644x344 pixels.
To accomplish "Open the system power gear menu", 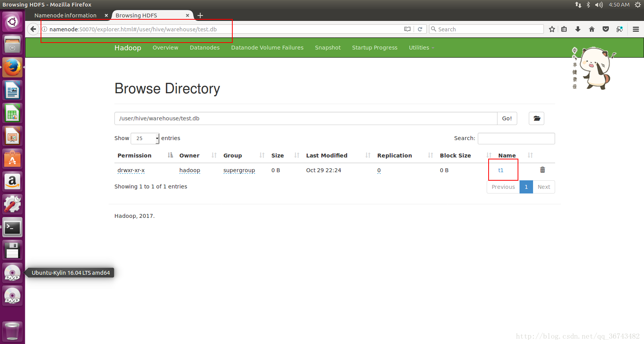I will [638, 5].
